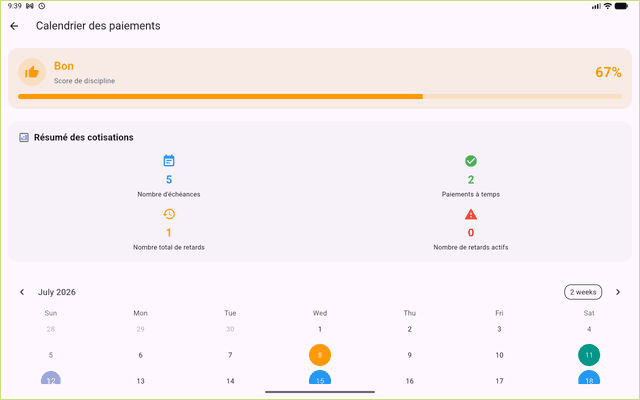Select July 10 in the calendar
Image resolution: width=640 pixels, height=400 pixels.
(x=499, y=355)
